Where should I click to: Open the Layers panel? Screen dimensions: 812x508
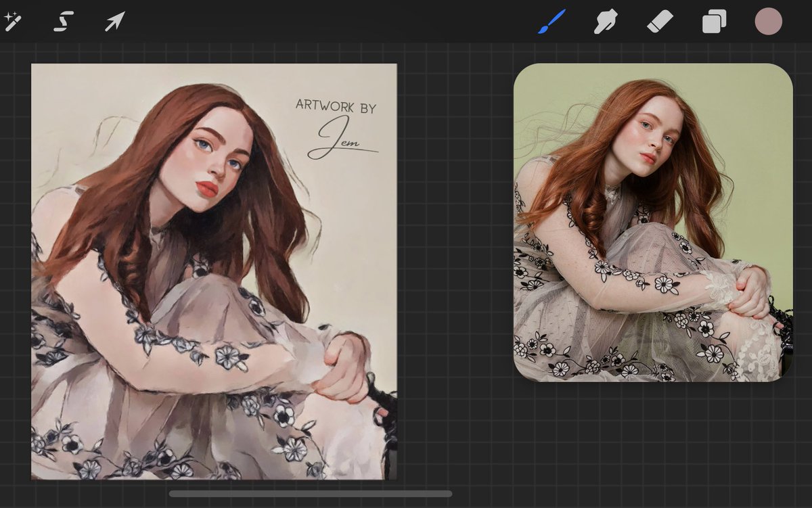(x=714, y=22)
